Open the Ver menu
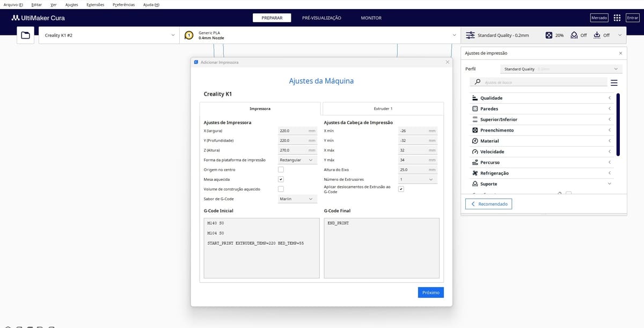Viewport: 644px width, 328px height. (x=54, y=4)
